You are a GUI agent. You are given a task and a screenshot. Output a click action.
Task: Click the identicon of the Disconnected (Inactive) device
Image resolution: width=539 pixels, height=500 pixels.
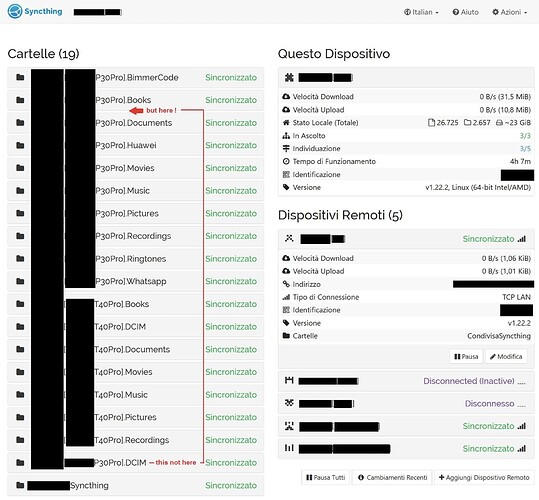pyautogui.click(x=289, y=380)
